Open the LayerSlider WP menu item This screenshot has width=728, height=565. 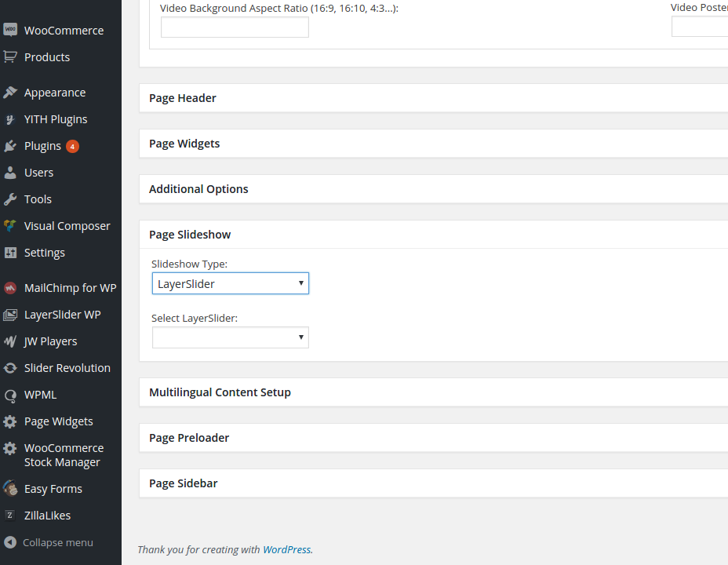(62, 315)
